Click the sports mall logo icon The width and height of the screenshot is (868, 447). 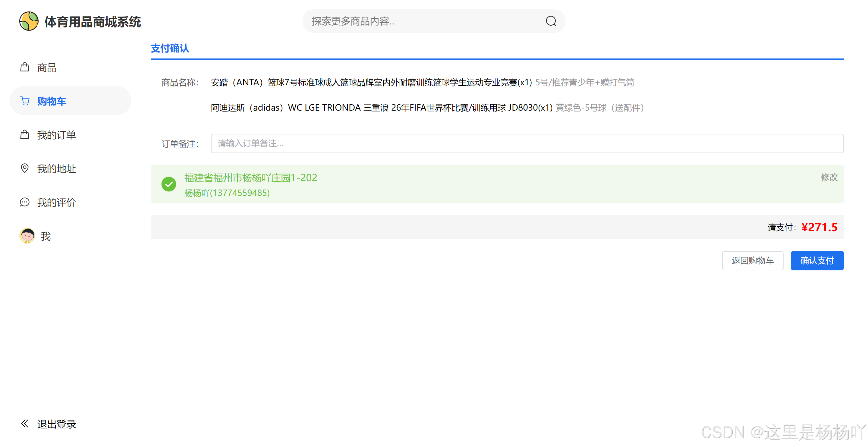[29, 21]
